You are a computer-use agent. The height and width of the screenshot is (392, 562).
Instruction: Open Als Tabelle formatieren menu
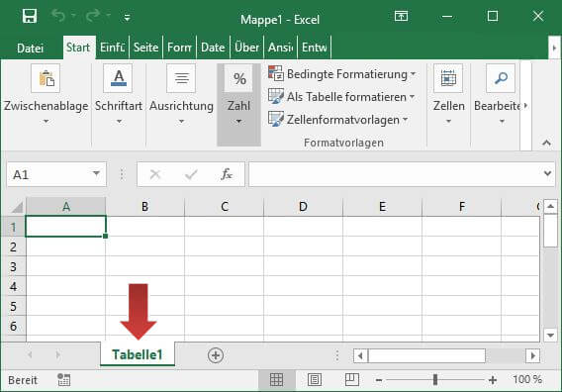[341, 97]
